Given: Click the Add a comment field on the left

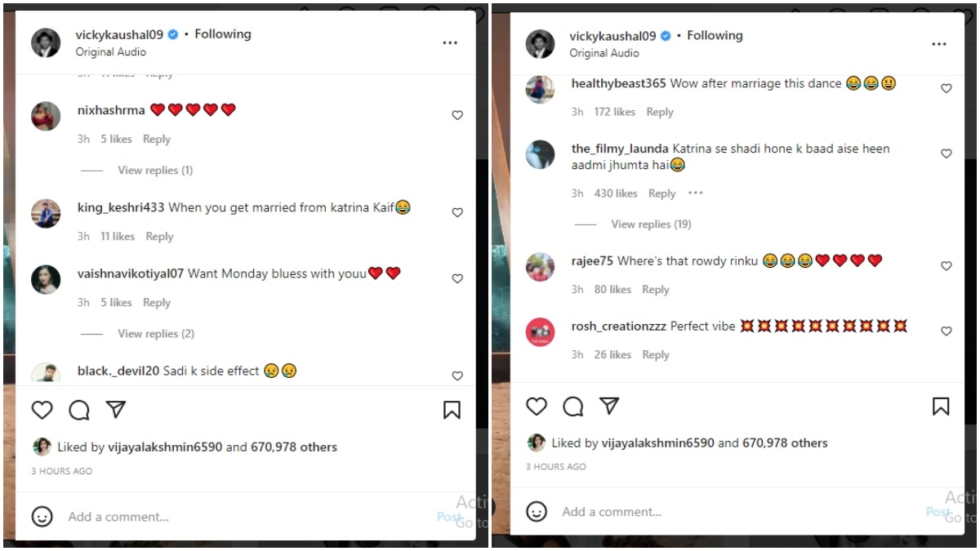Looking at the screenshot, I should pyautogui.click(x=118, y=517).
